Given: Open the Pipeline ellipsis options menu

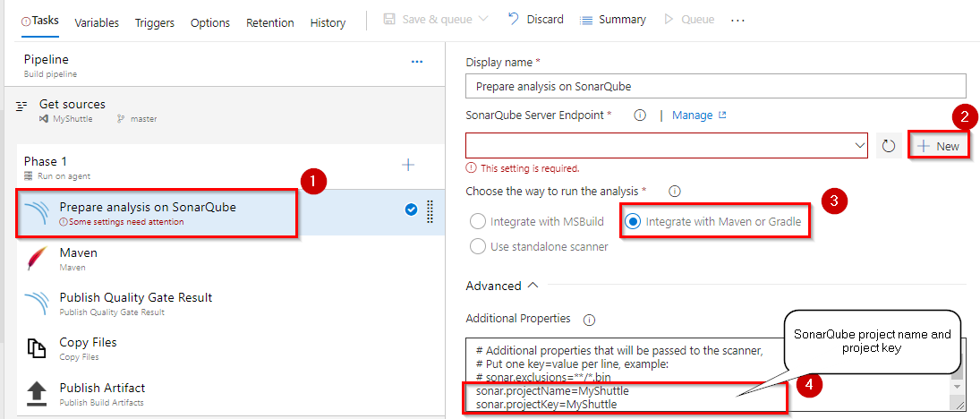Looking at the screenshot, I should tap(417, 61).
